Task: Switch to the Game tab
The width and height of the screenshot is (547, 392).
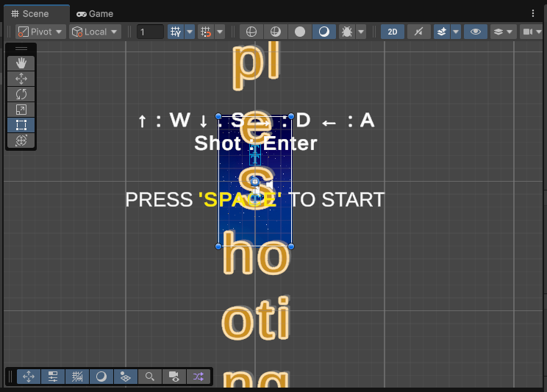Action: [x=96, y=14]
